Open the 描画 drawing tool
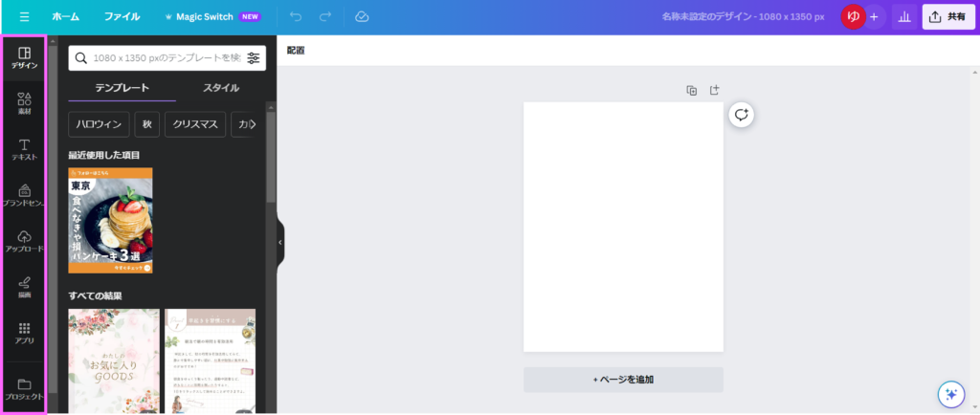980x415 pixels. point(25,287)
